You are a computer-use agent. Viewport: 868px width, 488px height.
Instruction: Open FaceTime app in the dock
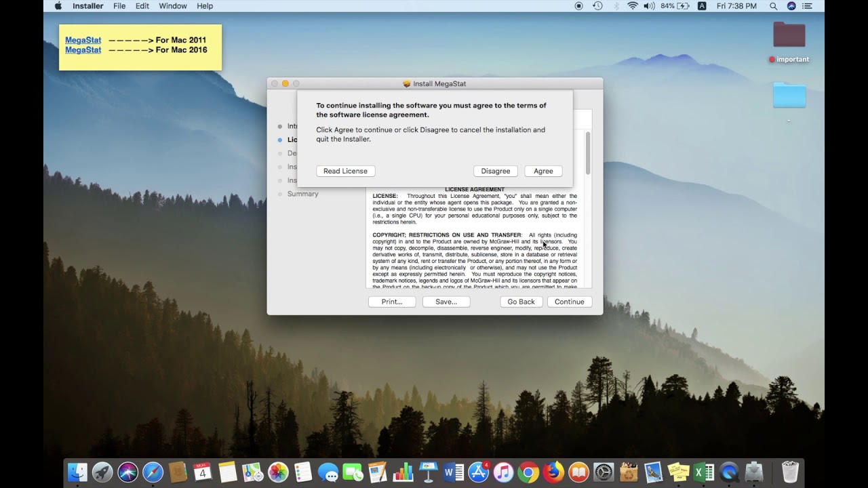(x=353, y=472)
